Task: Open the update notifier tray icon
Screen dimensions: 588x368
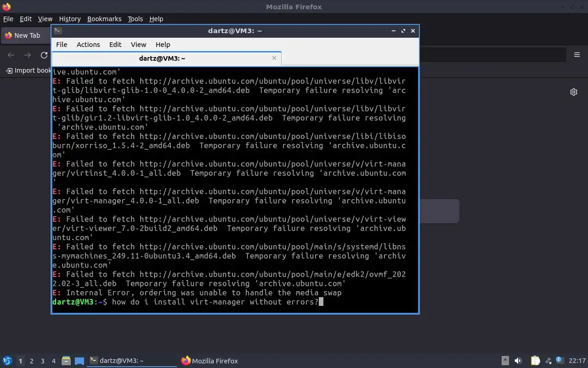Action: 560,361
